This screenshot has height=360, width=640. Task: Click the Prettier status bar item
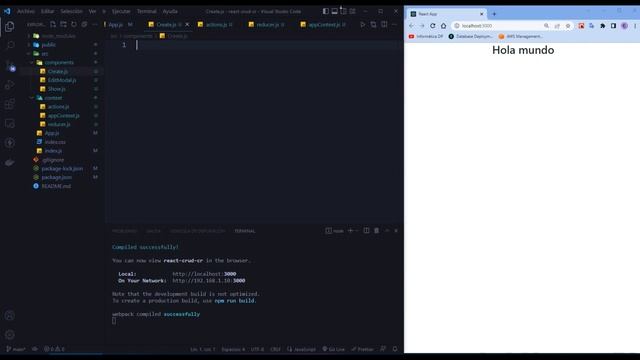pos(362,349)
